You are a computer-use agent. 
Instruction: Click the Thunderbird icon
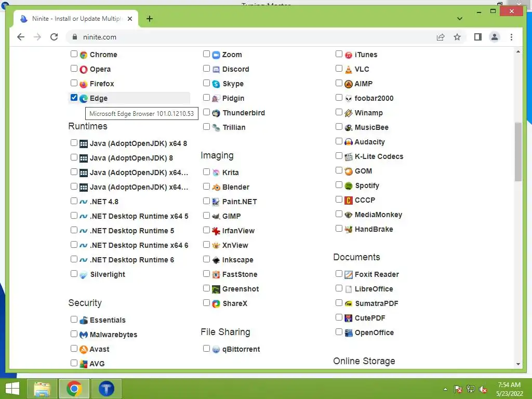click(216, 113)
